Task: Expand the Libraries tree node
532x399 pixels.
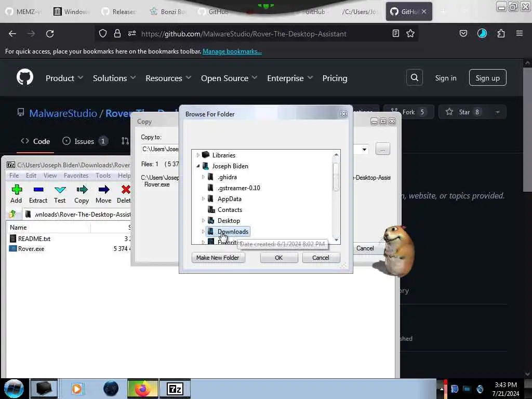Action: pos(198,155)
